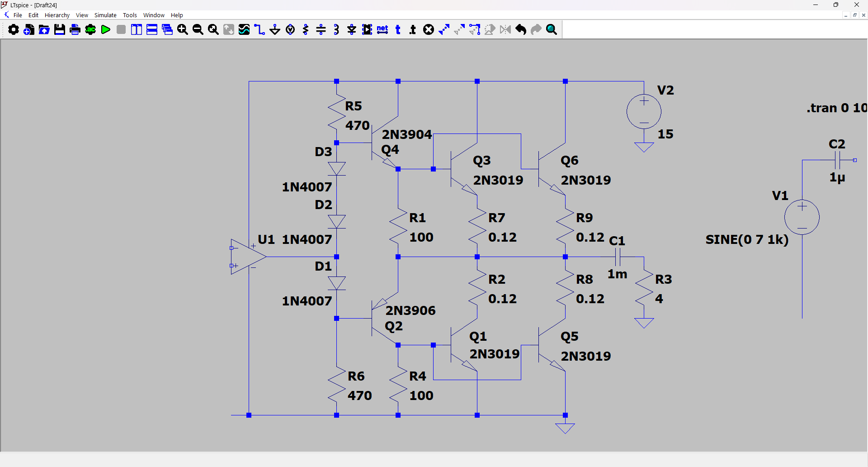Place a Diode component
The width and height of the screenshot is (868, 467).
(x=352, y=30)
